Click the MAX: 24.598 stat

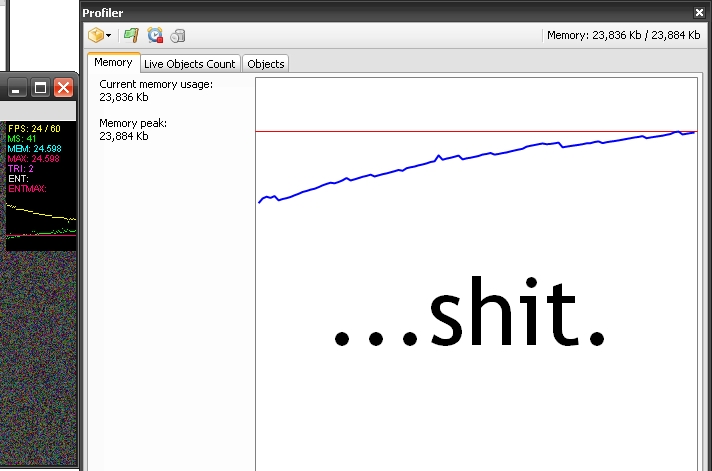(x=34, y=159)
